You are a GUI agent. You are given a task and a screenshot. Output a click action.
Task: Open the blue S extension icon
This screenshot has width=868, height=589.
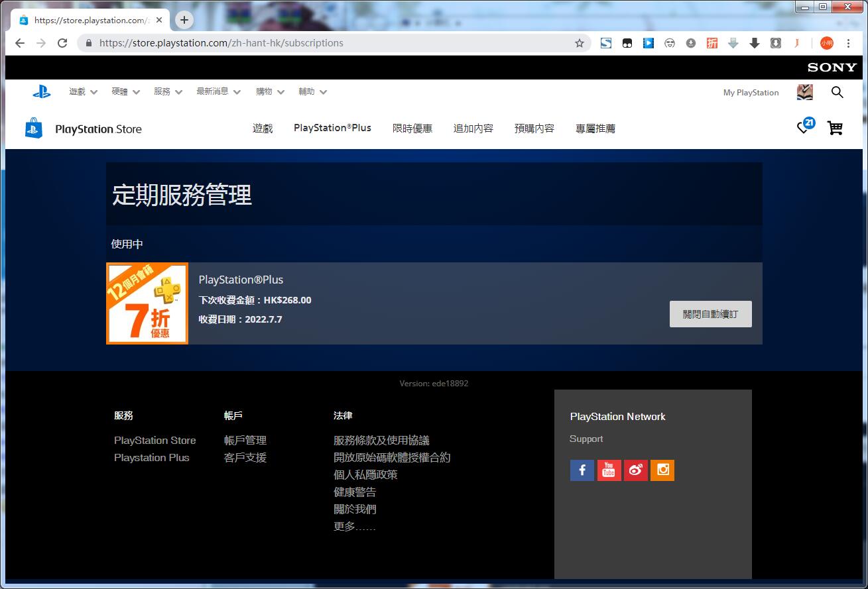point(606,43)
